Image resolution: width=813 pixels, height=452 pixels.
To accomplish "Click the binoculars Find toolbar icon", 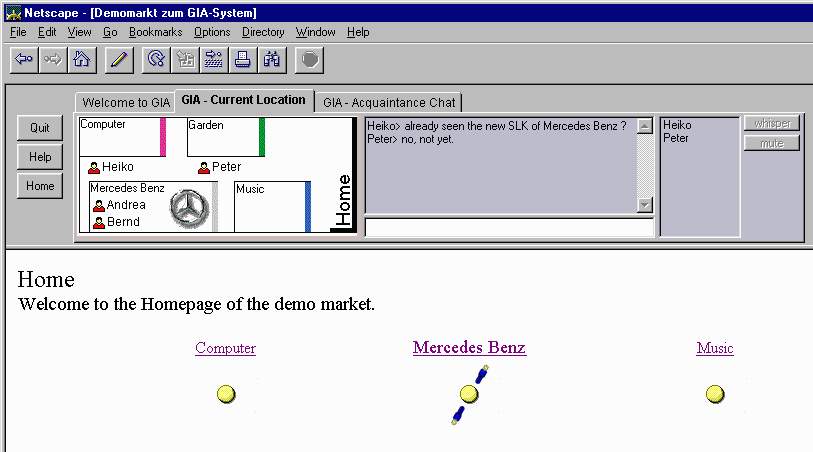I will 272,59.
